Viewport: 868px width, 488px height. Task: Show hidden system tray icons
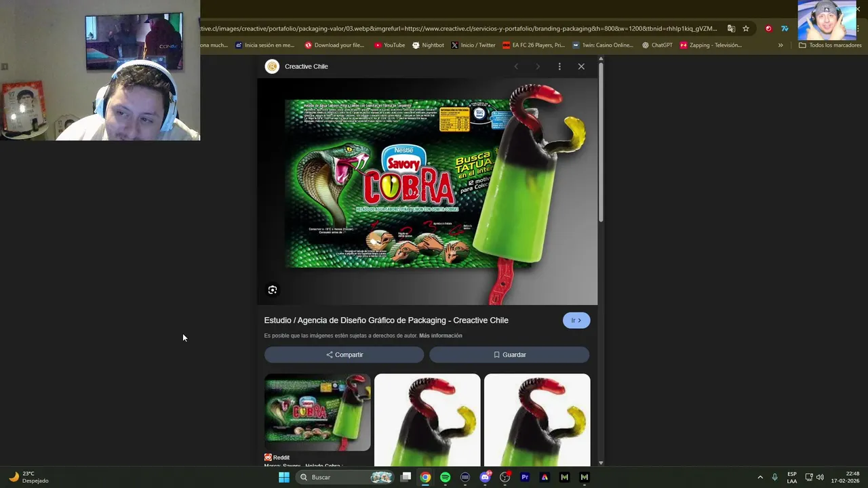(x=760, y=477)
